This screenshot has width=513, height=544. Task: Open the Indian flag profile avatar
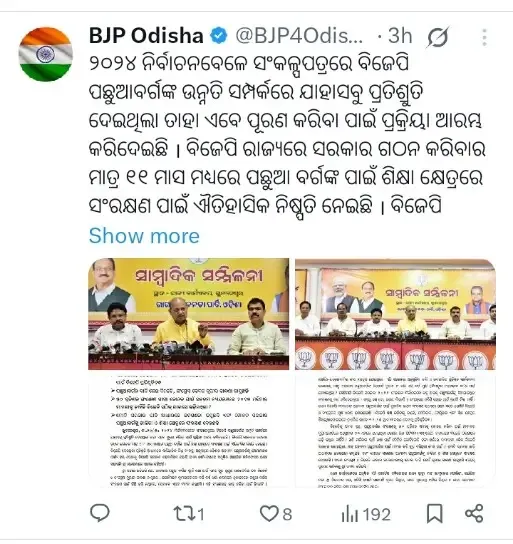[45, 54]
